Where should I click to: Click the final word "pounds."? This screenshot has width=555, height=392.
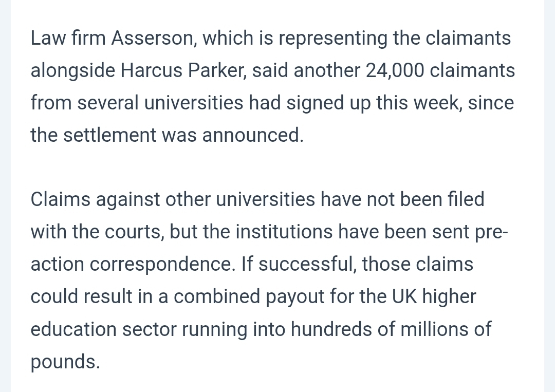(65, 361)
